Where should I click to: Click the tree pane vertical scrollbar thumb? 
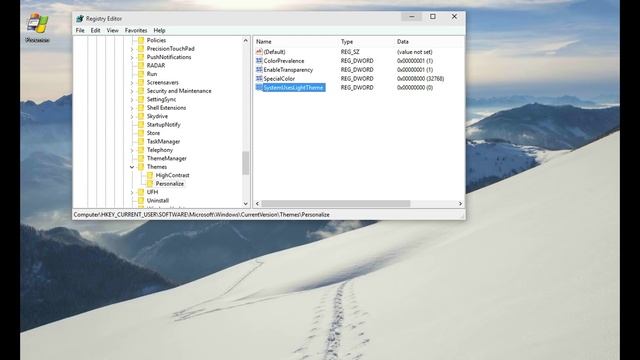[246, 163]
